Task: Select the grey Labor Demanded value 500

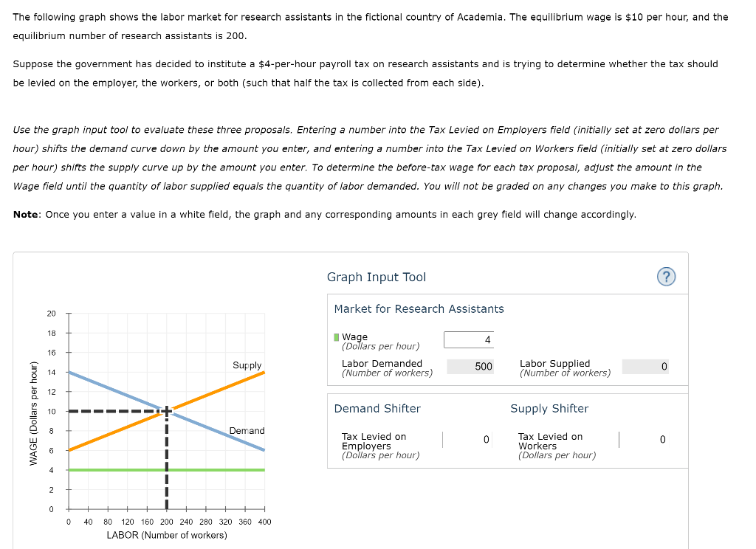Action: (470, 367)
